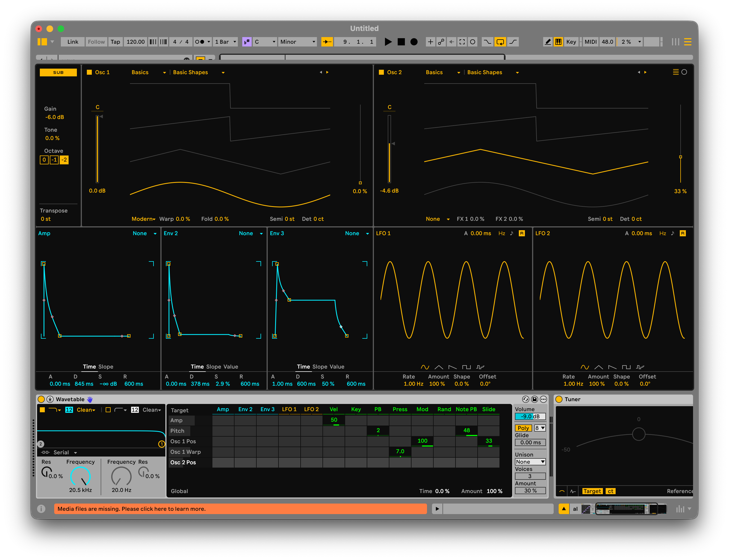729x560 pixels.
Task: Click the Osc 2 wavetable position slider
Action: [x=680, y=157]
